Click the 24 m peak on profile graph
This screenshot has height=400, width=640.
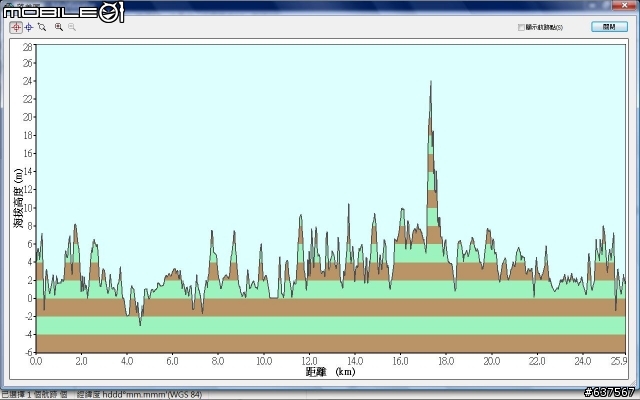click(x=431, y=82)
